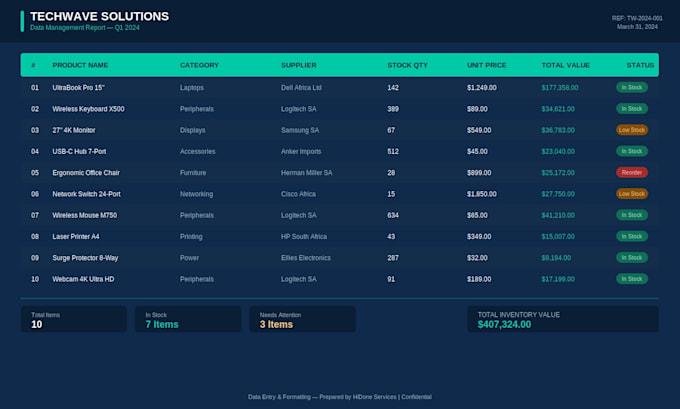Click the PRODUCT NAME column header
The image size is (680, 409).
click(80, 65)
